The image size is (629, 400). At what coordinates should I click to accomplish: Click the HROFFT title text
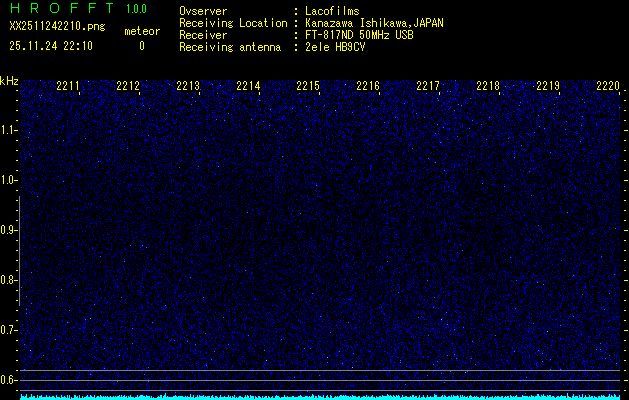[x=55, y=9]
